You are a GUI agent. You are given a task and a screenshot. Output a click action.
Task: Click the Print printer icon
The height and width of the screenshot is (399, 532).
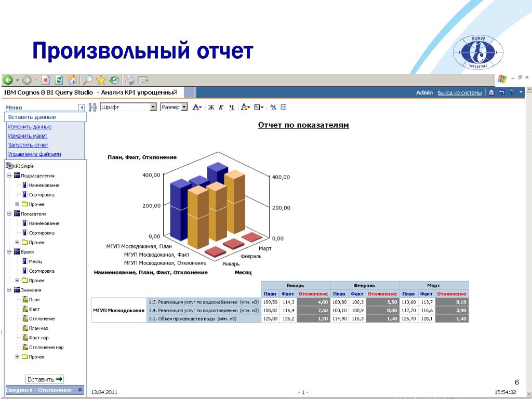[130, 80]
